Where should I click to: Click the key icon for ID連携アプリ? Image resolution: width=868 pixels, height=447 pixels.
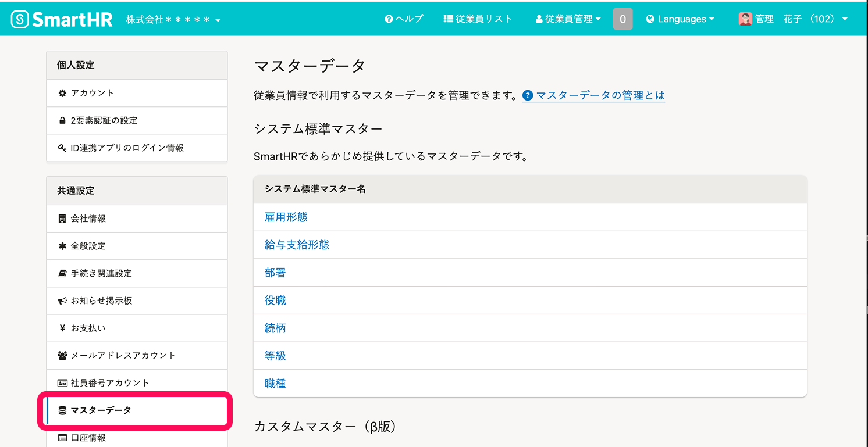62,148
